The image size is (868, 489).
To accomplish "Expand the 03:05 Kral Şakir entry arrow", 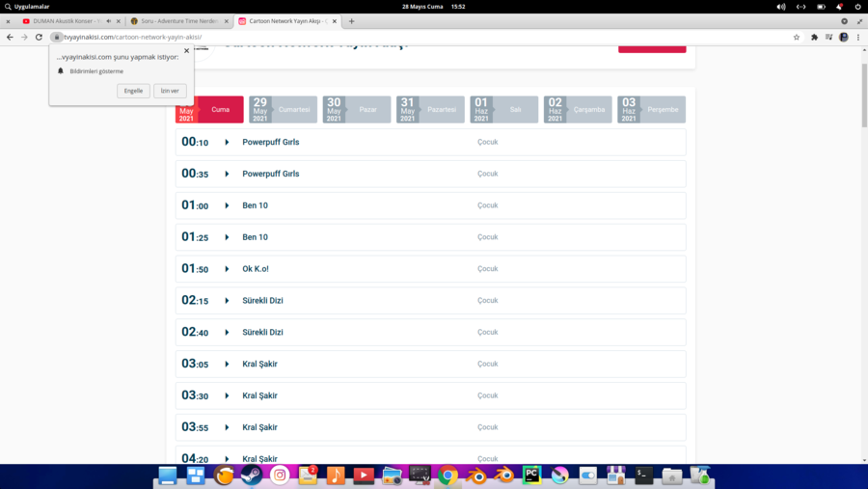I will click(x=227, y=364).
